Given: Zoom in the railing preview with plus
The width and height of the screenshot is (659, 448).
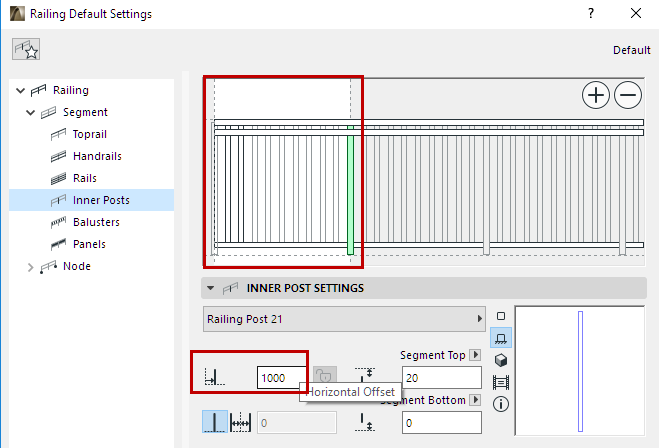Looking at the screenshot, I should coord(596,95).
